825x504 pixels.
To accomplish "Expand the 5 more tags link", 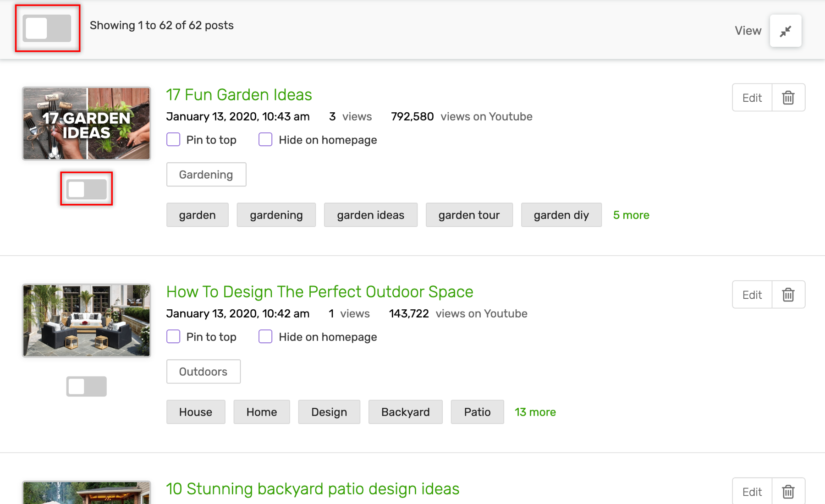I will click(x=631, y=215).
